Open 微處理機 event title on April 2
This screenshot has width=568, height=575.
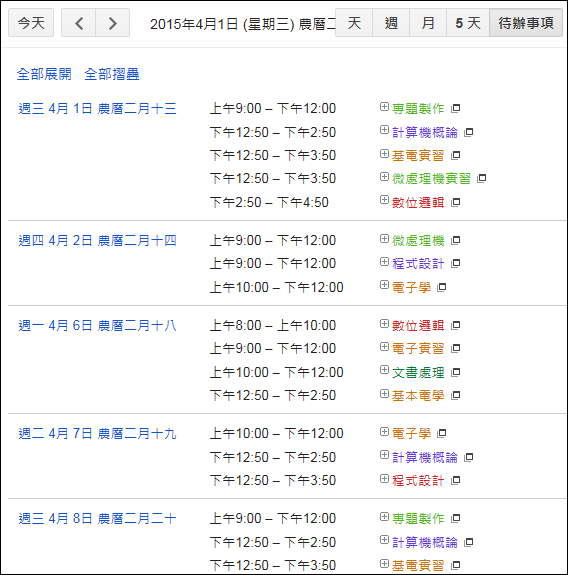coord(418,241)
